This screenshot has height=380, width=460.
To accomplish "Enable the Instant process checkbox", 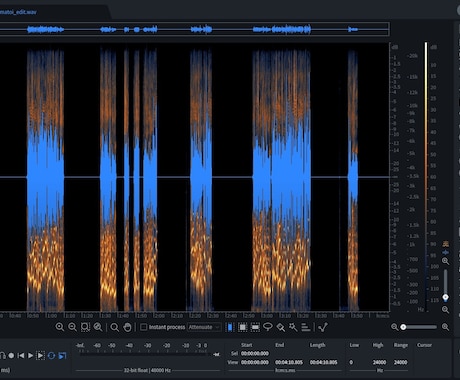I will click(x=143, y=327).
